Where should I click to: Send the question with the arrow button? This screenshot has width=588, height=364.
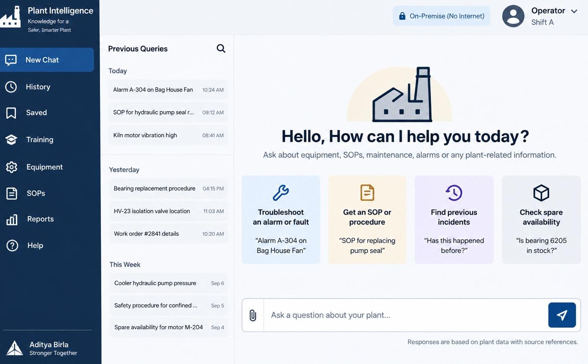(562, 315)
